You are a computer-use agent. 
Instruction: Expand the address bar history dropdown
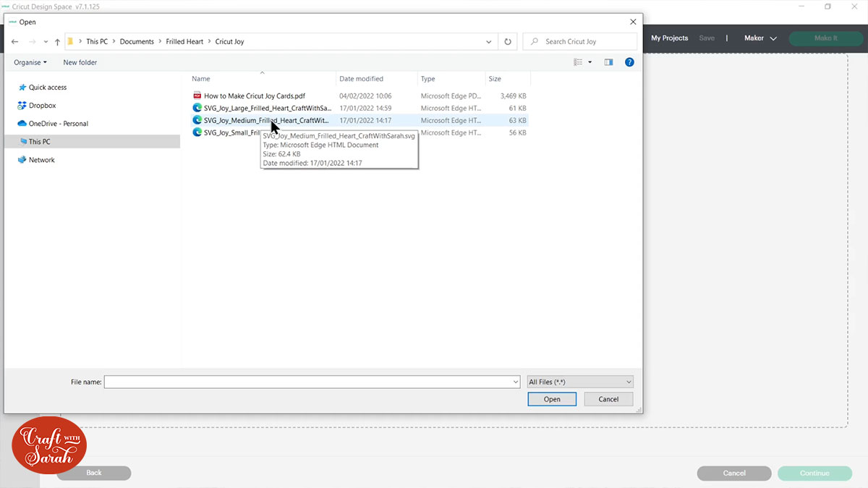click(489, 42)
